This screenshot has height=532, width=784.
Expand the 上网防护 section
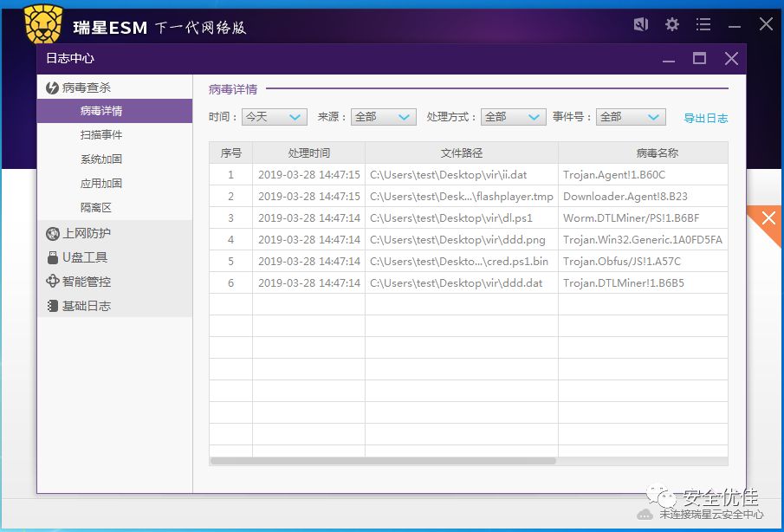(114, 233)
